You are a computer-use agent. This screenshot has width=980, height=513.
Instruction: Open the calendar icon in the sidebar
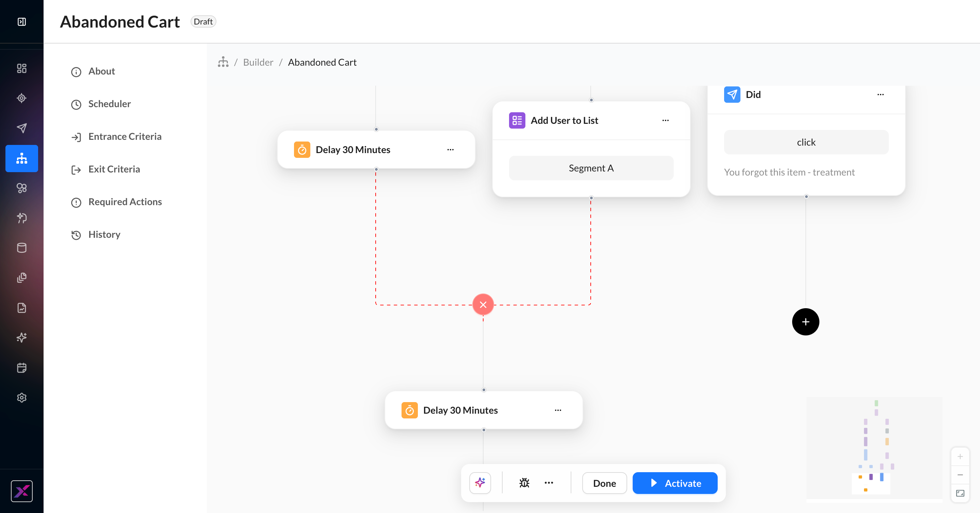tap(22, 368)
